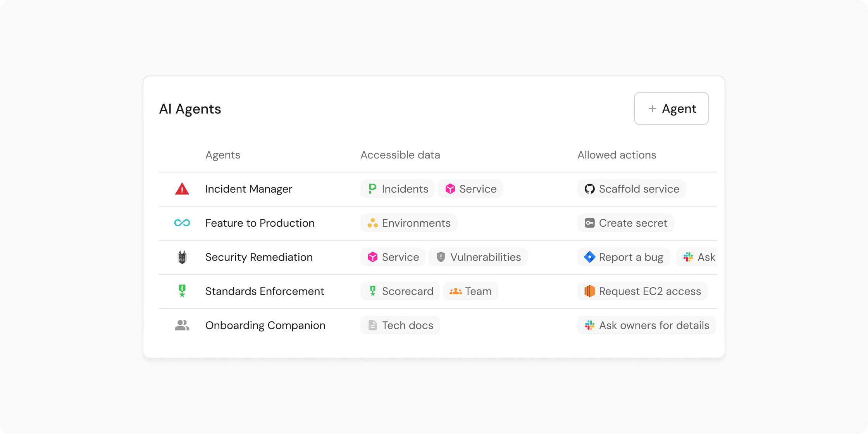This screenshot has height=434, width=868.
Task: Open the Incidents data chip
Action: tap(398, 189)
